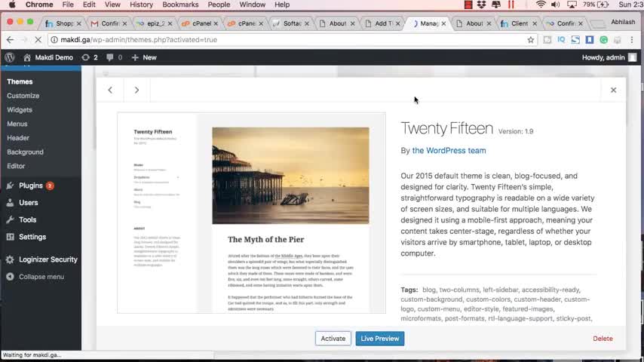Switch to the Add T browser tab

(383, 23)
